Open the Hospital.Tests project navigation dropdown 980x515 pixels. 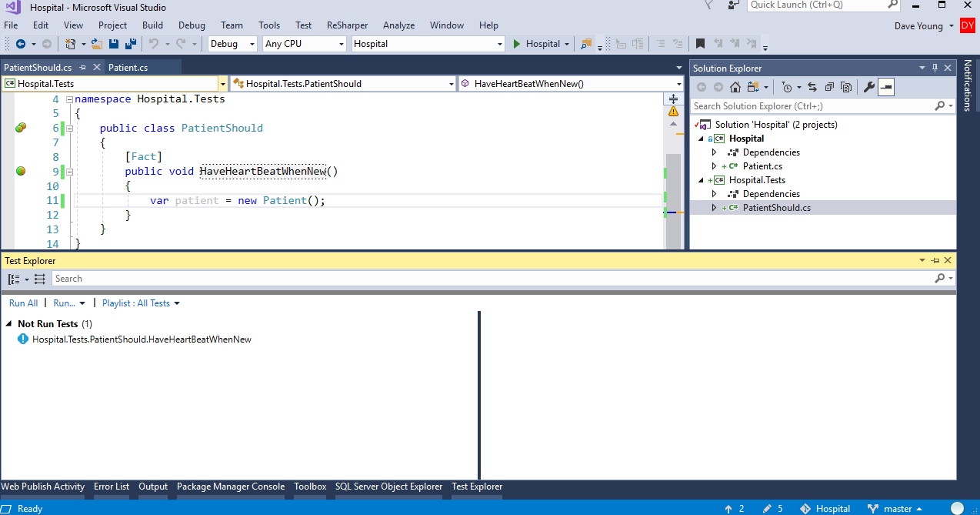[223, 84]
